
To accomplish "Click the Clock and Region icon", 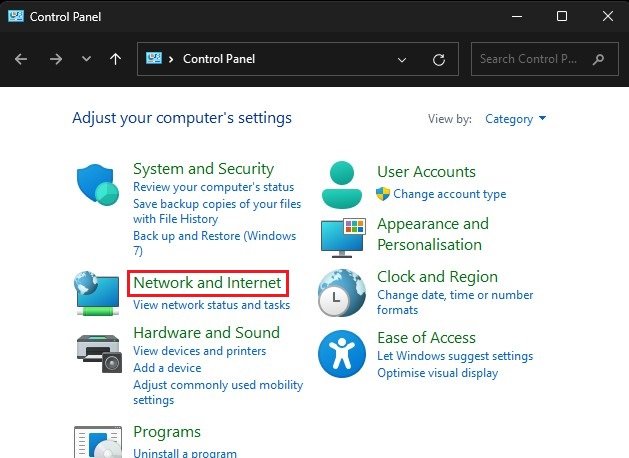I will [342, 293].
